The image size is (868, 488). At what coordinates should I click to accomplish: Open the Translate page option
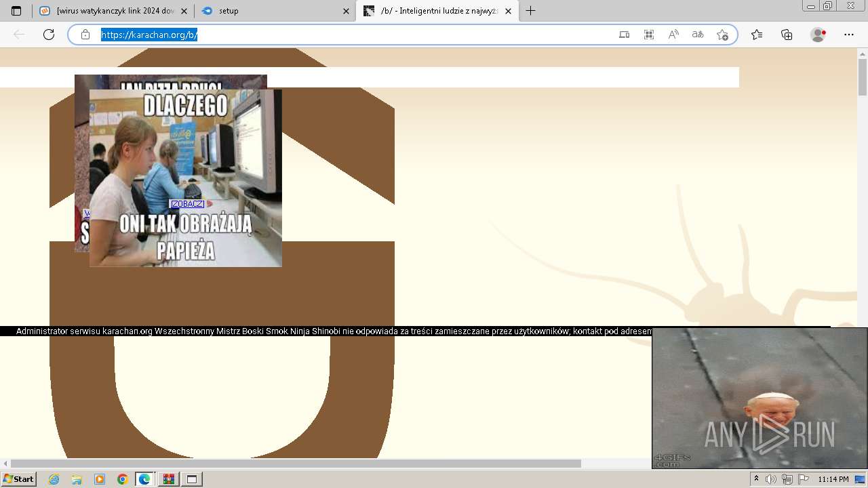(x=698, y=35)
